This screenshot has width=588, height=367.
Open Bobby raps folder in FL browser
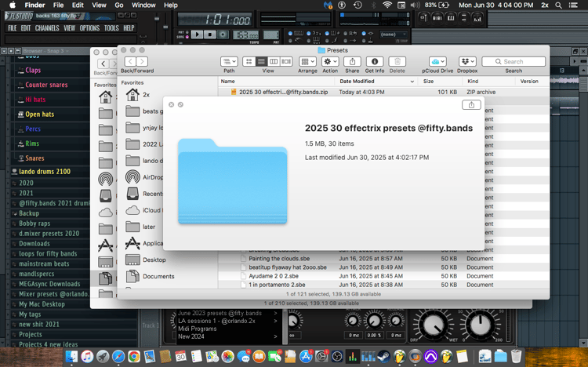[34, 223]
